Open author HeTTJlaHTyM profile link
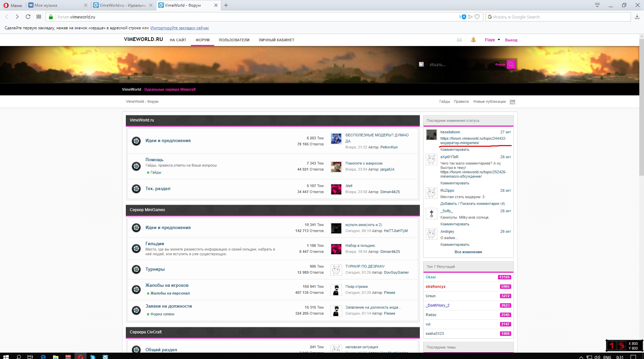The width and height of the screenshot is (644, 359). pyautogui.click(x=396, y=231)
